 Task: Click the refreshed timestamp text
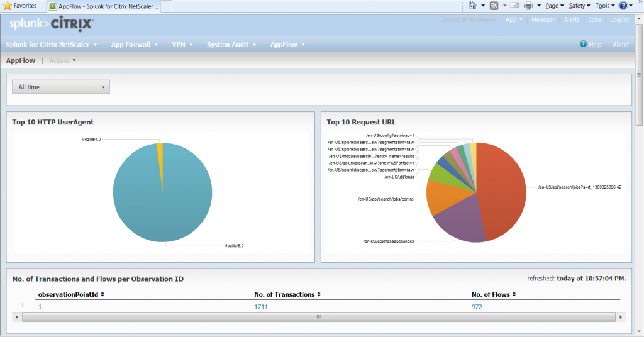pyautogui.click(x=577, y=279)
